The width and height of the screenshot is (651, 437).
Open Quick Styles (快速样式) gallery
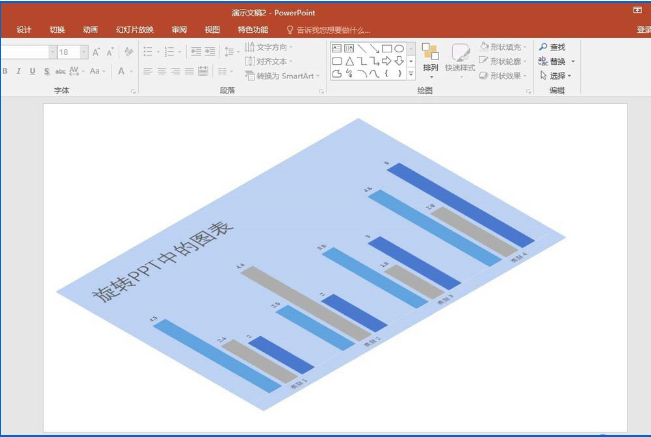click(460, 58)
